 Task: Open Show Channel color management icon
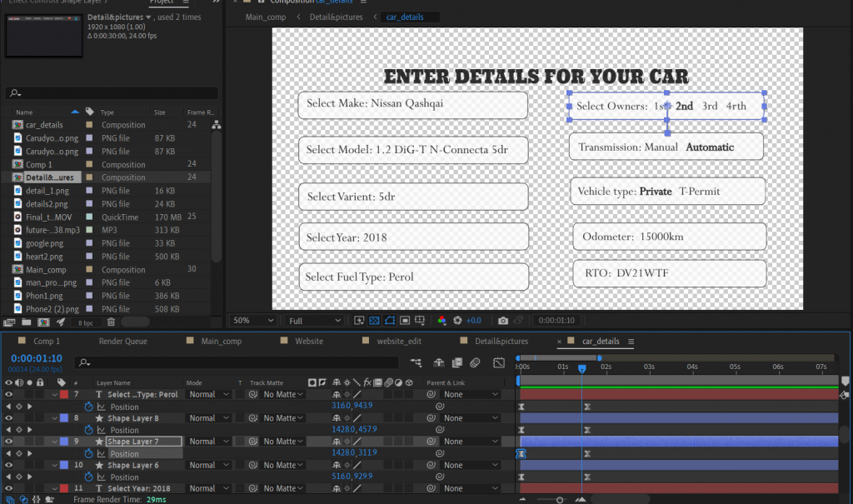(x=441, y=321)
